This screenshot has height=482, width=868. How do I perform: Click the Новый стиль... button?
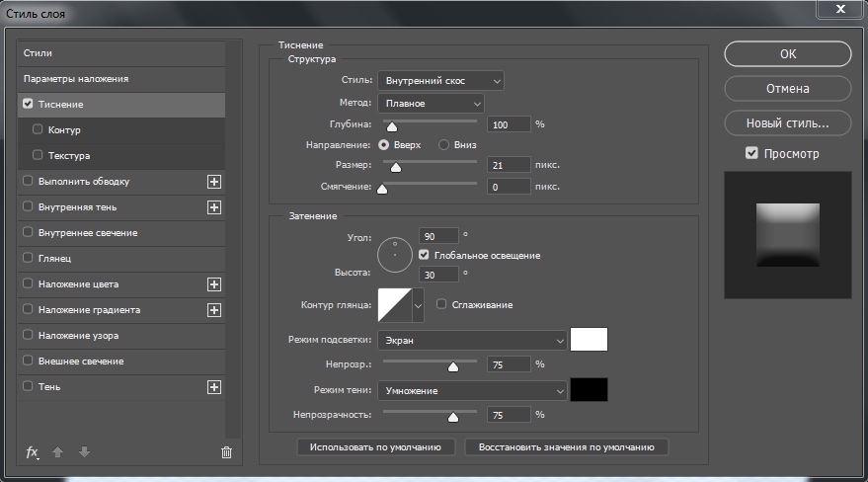pos(788,123)
